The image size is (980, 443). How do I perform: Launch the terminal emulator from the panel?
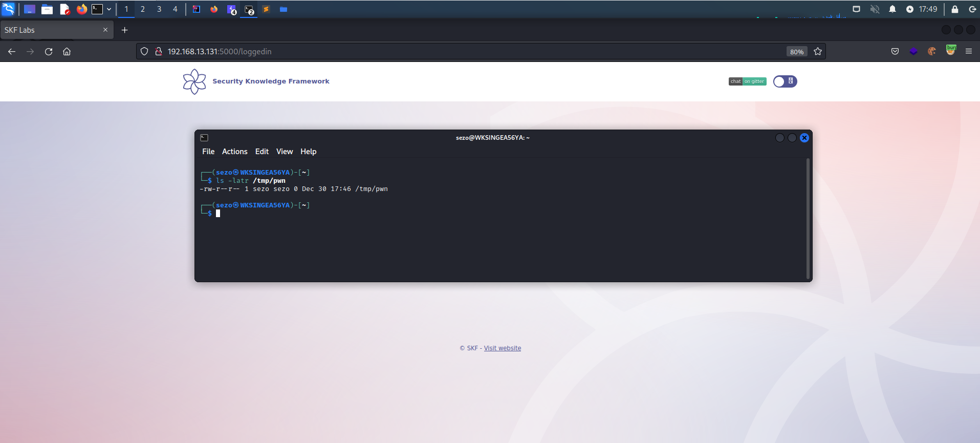[97, 9]
